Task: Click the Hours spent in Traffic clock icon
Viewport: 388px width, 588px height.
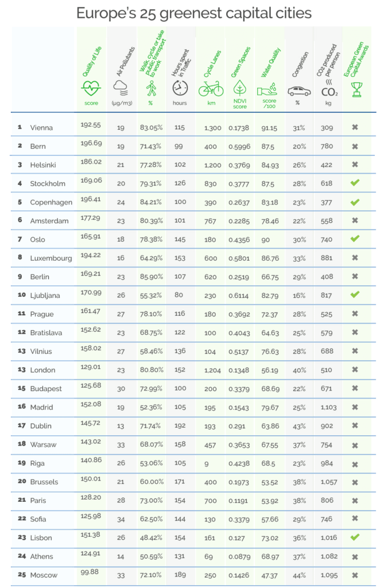Action: [x=180, y=88]
